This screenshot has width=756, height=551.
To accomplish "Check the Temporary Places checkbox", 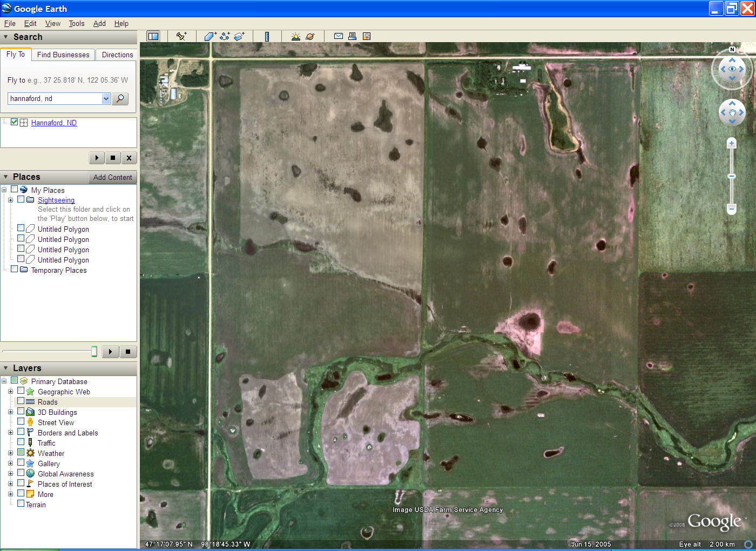I will (15, 269).
